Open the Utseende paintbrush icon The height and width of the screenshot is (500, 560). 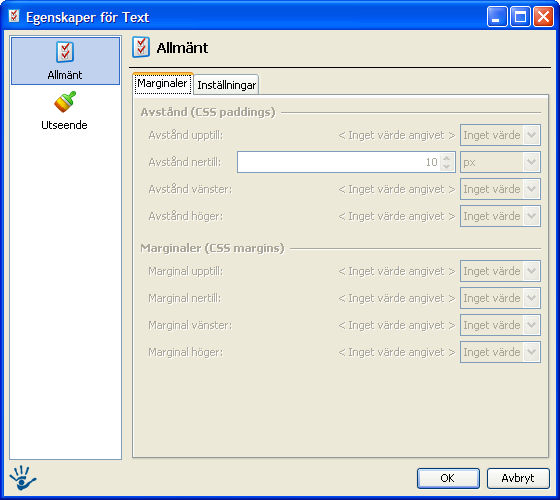(x=65, y=101)
